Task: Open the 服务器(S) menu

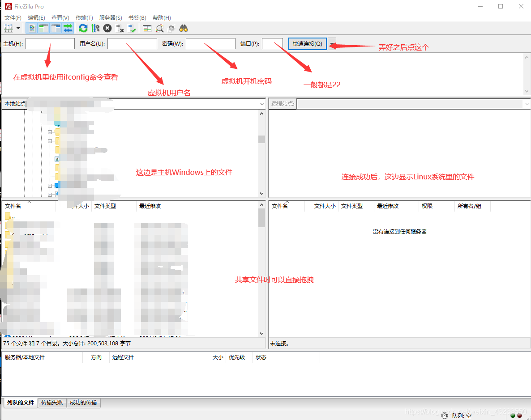Action: [111, 17]
